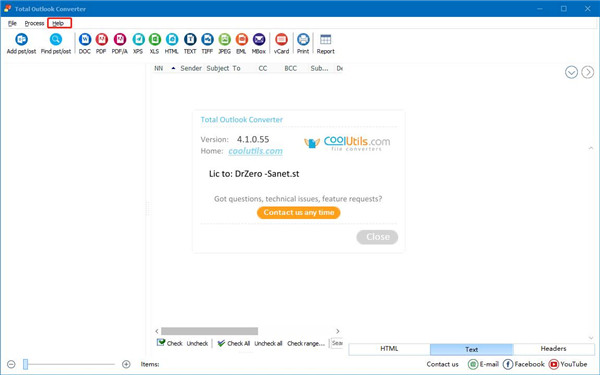Sort by the BCC column header
The height and width of the screenshot is (375, 600).
click(290, 68)
